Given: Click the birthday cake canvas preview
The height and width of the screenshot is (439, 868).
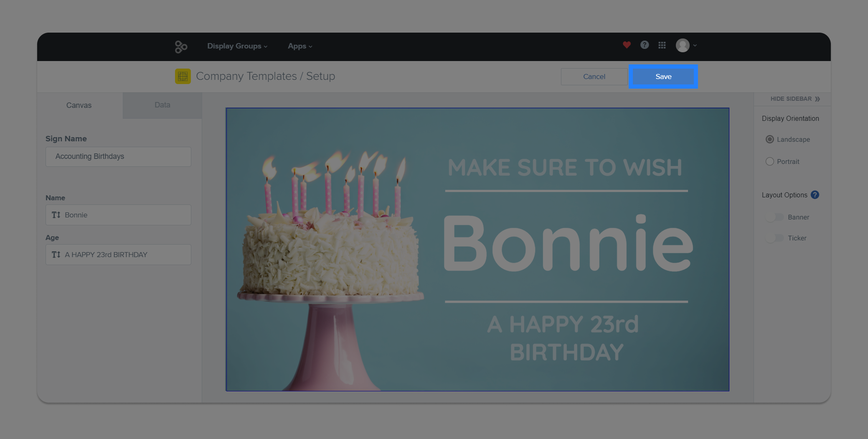Looking at the screenshot, I should (477, 250).
